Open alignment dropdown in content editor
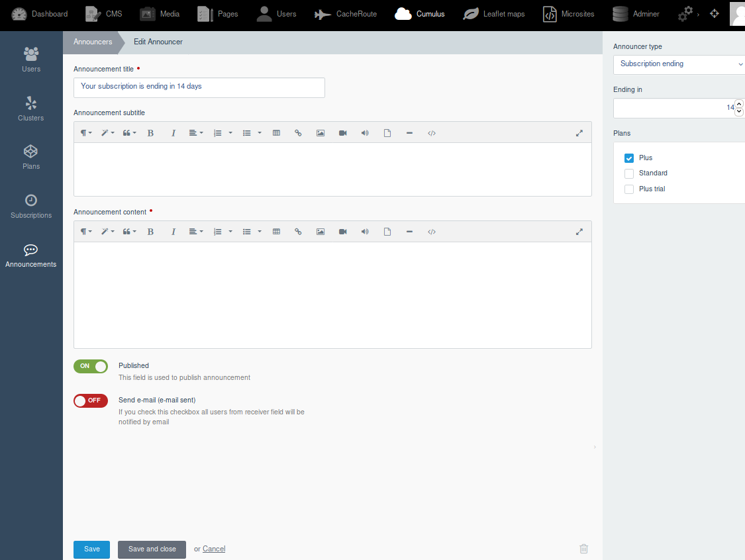Image resolution: width=745 pixels, height=560 pixels. [x=196, y=232]
